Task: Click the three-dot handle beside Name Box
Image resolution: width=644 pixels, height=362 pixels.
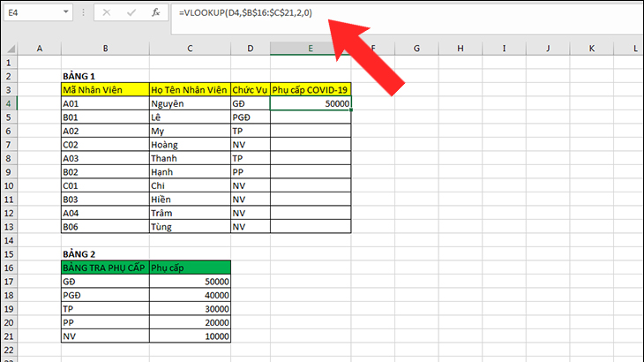Action: tap(85, 14)
